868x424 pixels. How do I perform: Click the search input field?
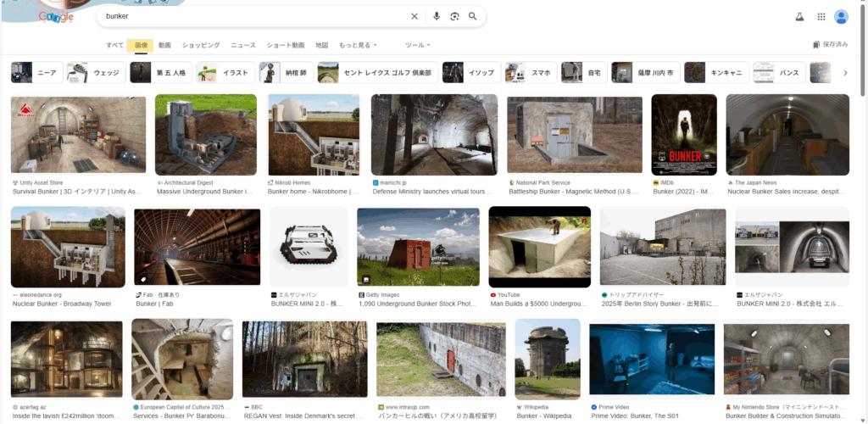click(254, 16)
